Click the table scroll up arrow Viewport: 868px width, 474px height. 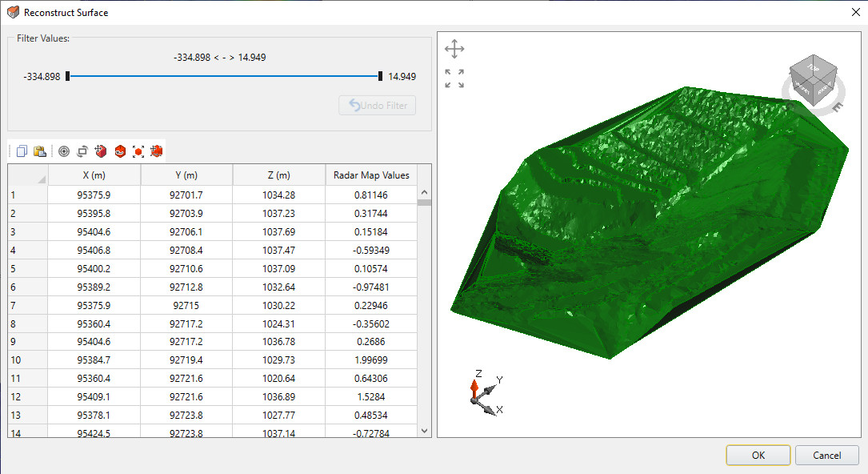click(424, 192)
